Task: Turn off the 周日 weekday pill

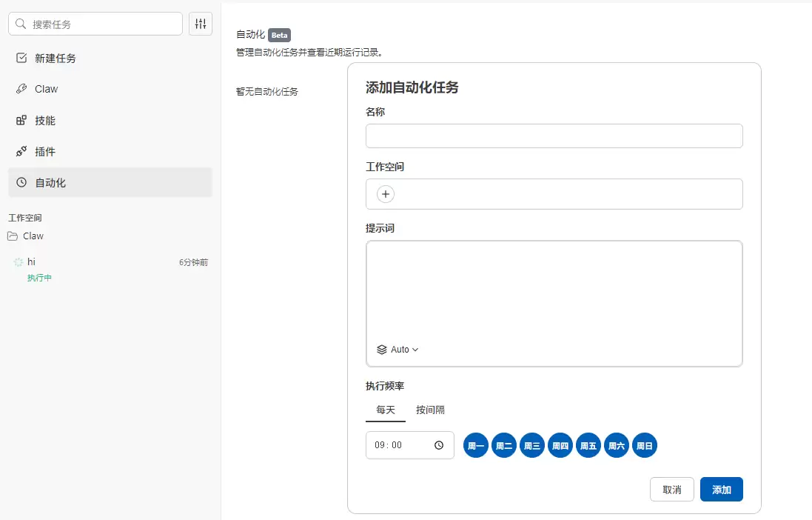Action: 644,444
